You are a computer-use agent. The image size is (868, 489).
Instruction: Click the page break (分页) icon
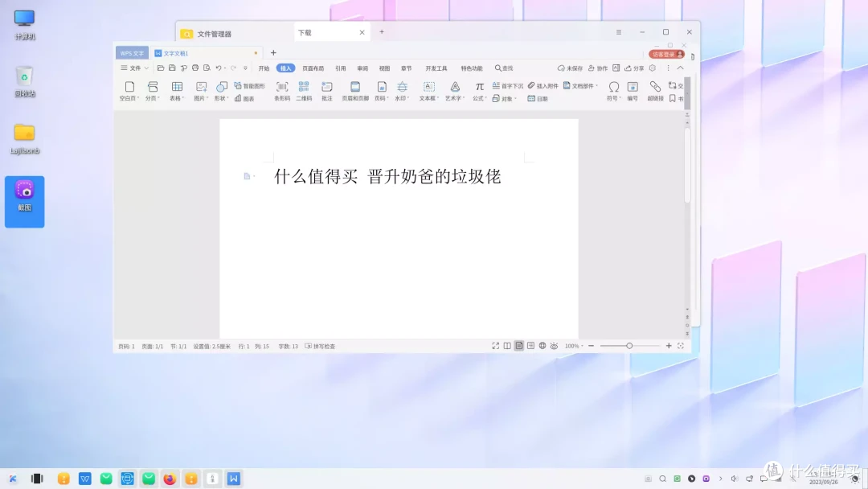pyautogui.click(x=153, y=87)
